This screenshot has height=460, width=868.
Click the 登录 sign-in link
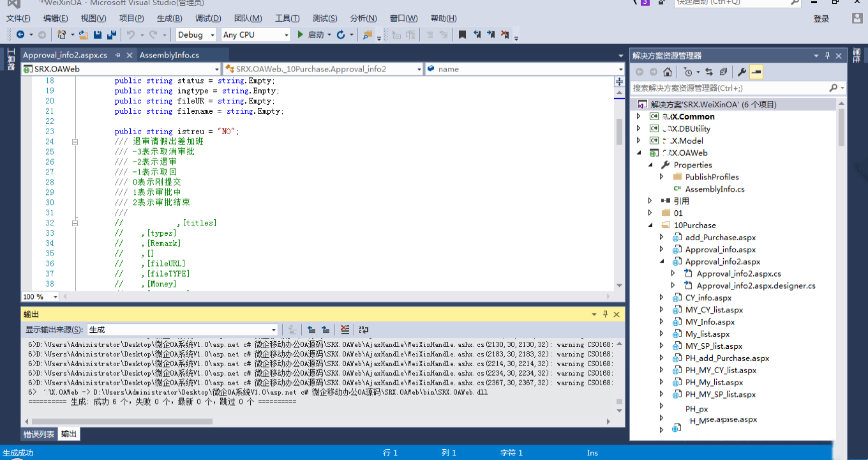821,19
